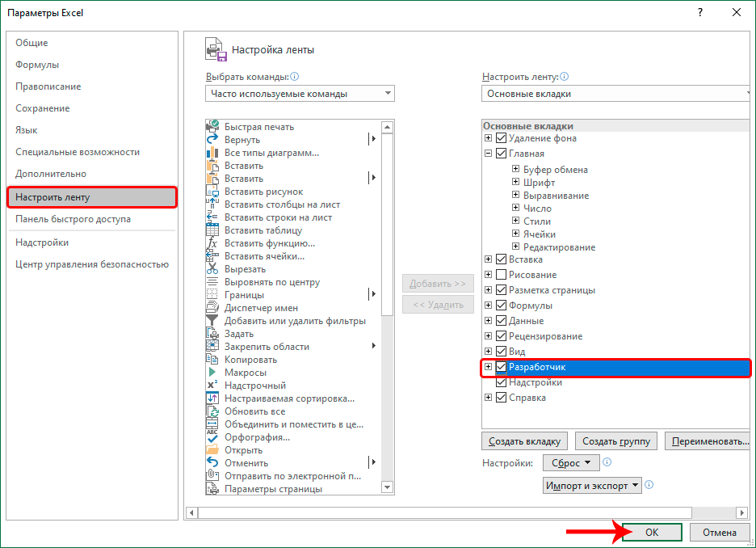Click the Отправить по электронной почте icon
The width and height of the screenshot is (756, 548).
coord(212,475)
